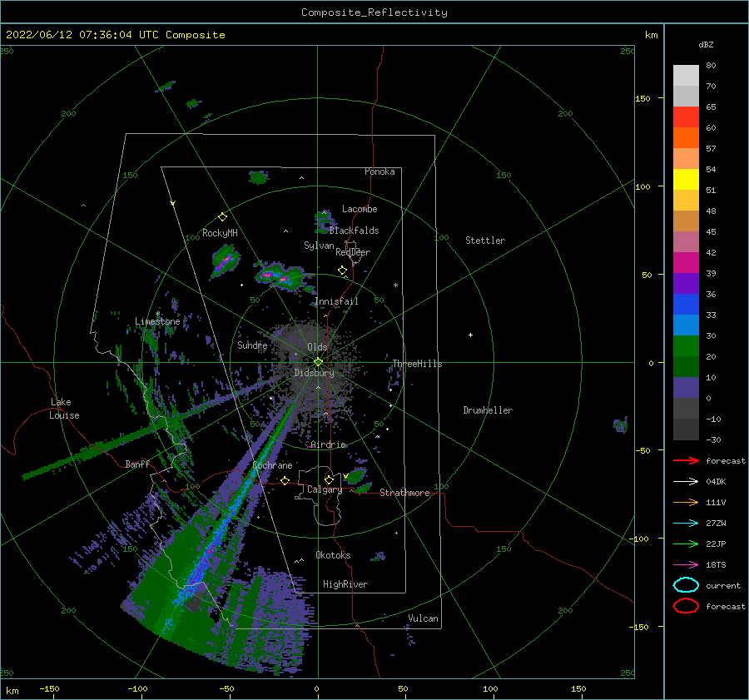
Task: Pick the light gray 70–80 dBZ swatch
Action: tap(686, 76)
